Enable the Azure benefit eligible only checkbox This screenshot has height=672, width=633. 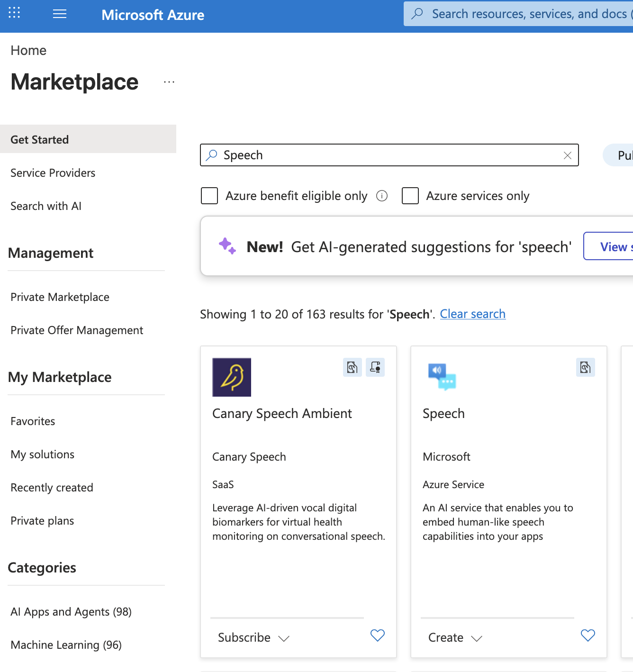[209, 196]
